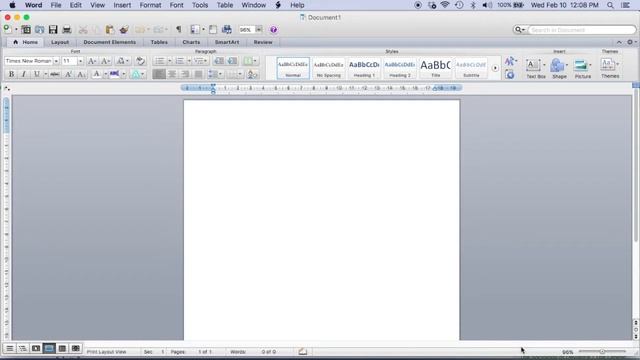Viewport: 640px width, 360px height.
Task: Open the Document Elements tab
Action: [109, 42]
